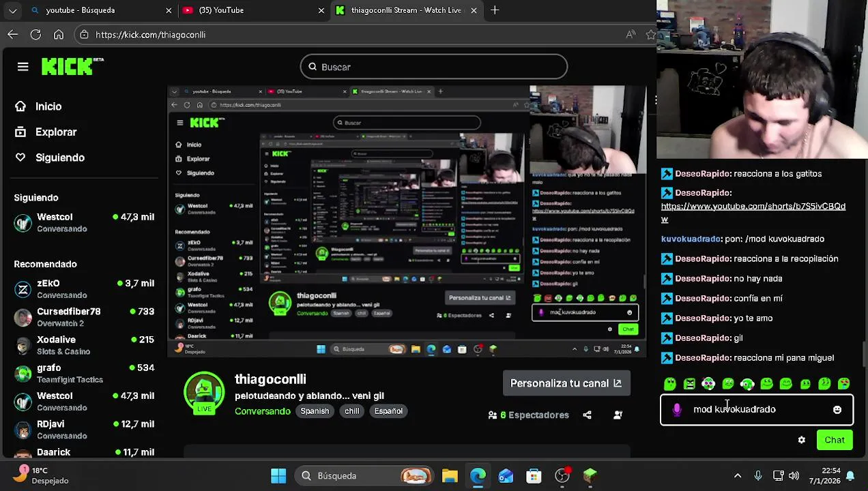This screenshot has height=491, width=868.
Task: Click the thiagoconlli LIVE avatar
Action: click(x=204, y=393)
